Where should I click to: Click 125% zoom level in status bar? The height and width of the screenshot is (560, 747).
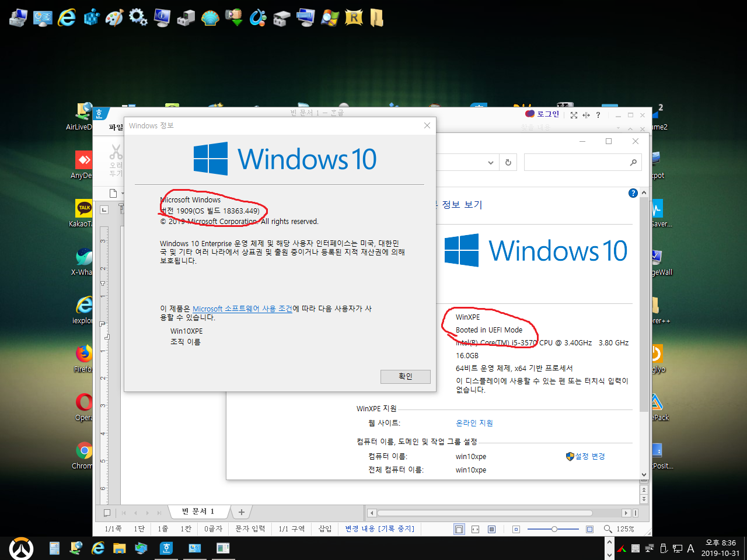[x=625, y=529]
